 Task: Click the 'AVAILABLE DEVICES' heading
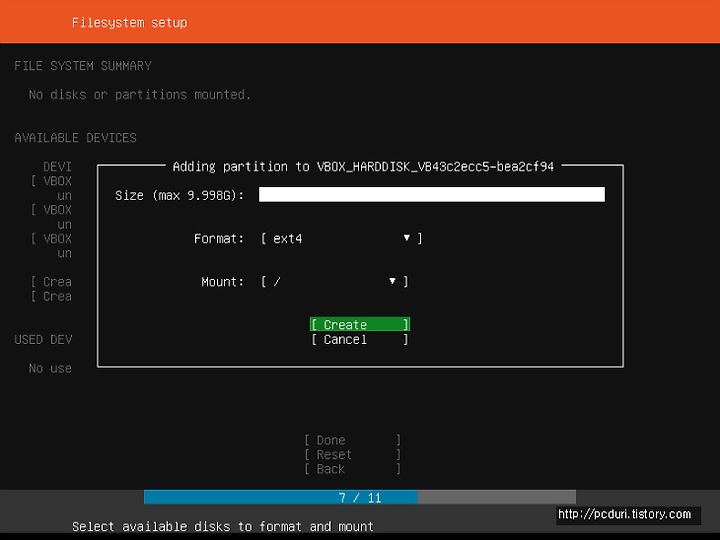(75, 138)
